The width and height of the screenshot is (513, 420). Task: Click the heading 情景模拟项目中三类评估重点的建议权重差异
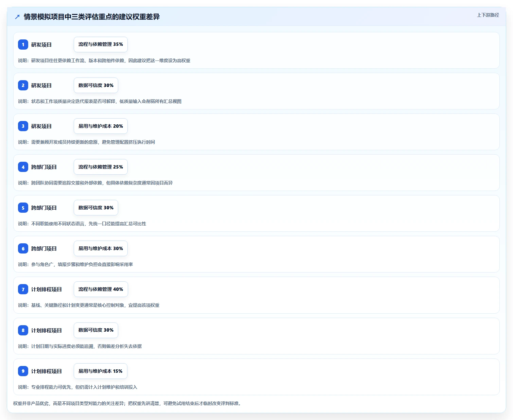click(x=92, y=17)
